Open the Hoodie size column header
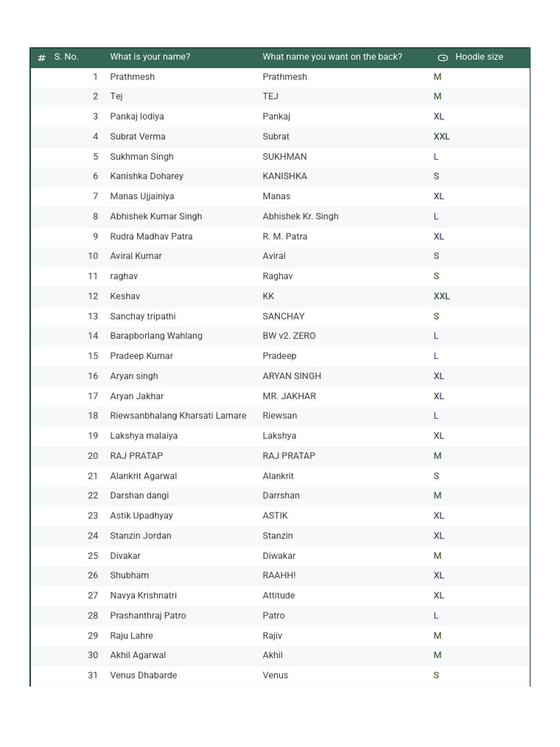This screenshot has height=747, width=560. point(479,57)
